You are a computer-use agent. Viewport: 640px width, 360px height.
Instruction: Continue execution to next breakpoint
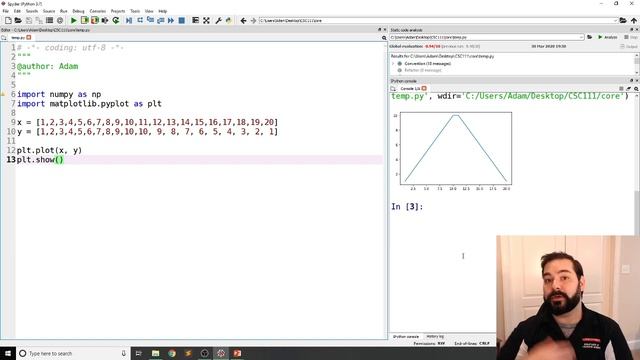tap(171, 20)
